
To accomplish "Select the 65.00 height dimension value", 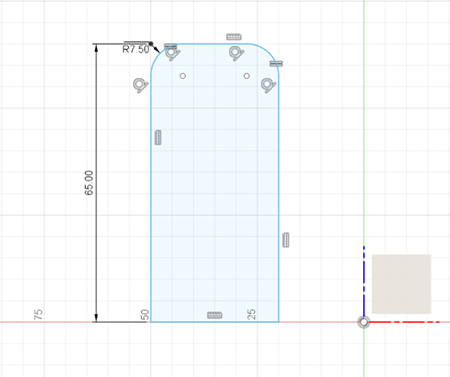I will pyautogui.click(x=89, y=183).
